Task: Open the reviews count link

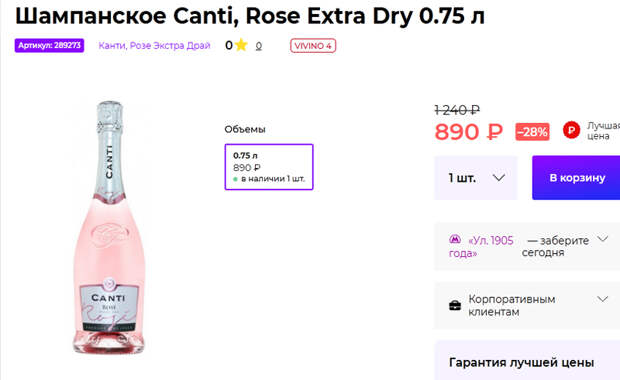Action: coord(259,46)
